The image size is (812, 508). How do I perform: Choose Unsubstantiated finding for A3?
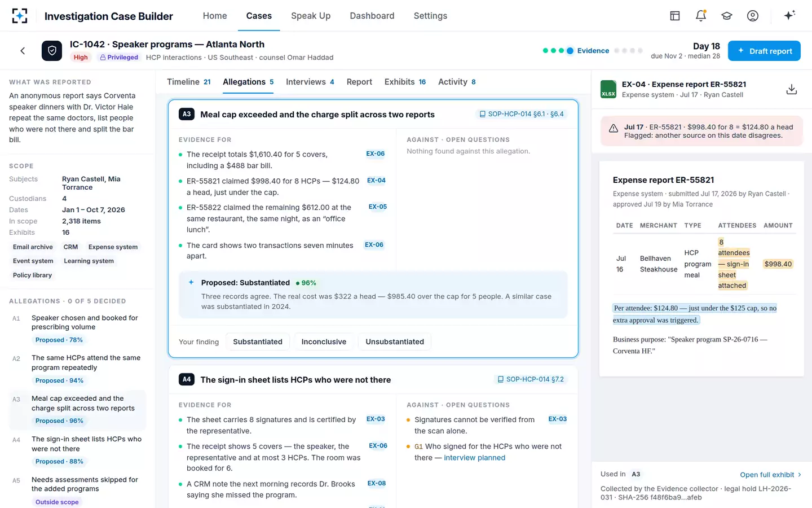395,341
